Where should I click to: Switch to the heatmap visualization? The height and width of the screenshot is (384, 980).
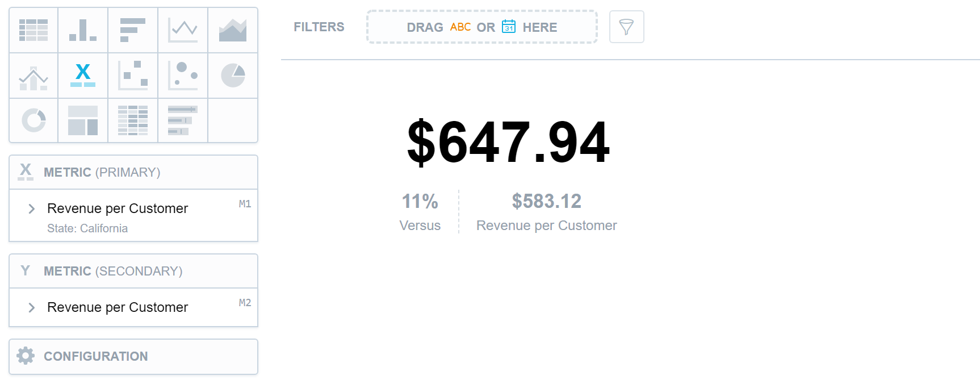click(x=133, y=120)
